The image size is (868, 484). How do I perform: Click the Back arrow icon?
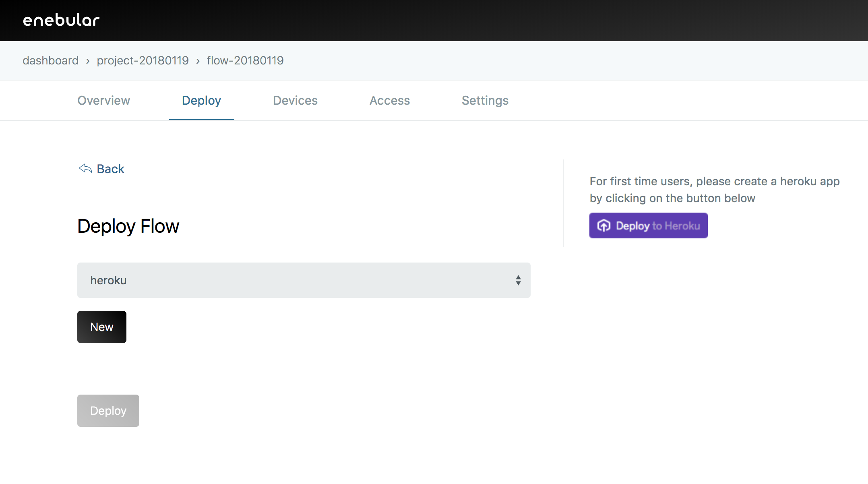pos(85,168)
